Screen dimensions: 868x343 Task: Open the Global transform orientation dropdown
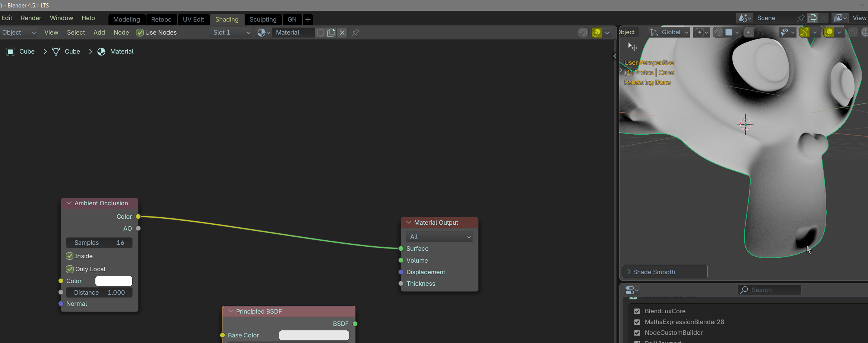pyautogui.click(x=669, y=32)
